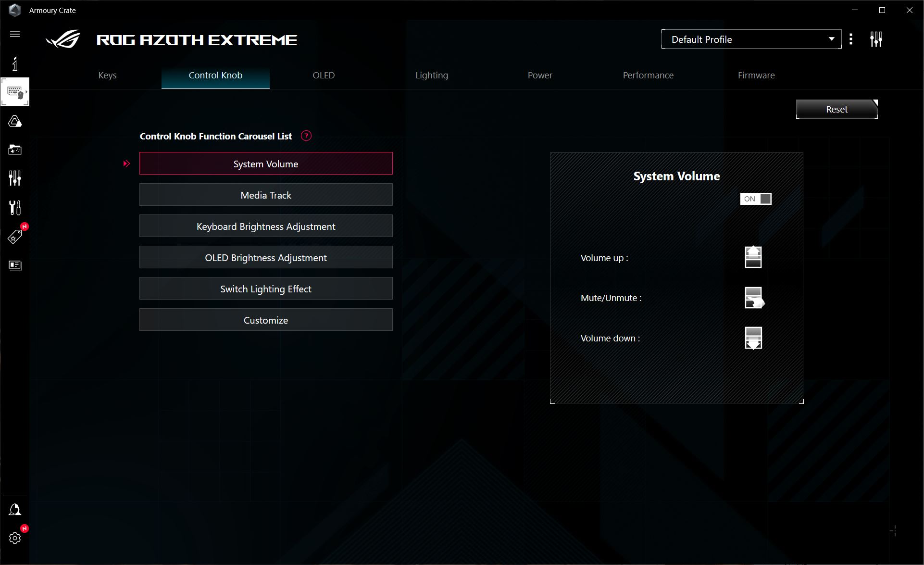Open the Deals price-tag sidebar icon
Screen dimensions: 924x565
[x=15, y=237]
